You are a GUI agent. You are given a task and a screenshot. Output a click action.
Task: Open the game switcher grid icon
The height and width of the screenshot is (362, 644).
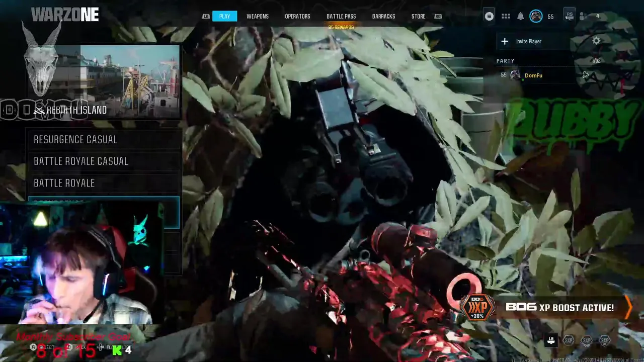click(506, 16)
